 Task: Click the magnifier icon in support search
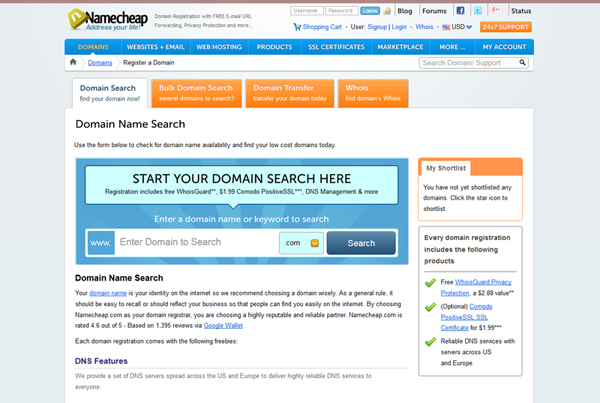522,62
